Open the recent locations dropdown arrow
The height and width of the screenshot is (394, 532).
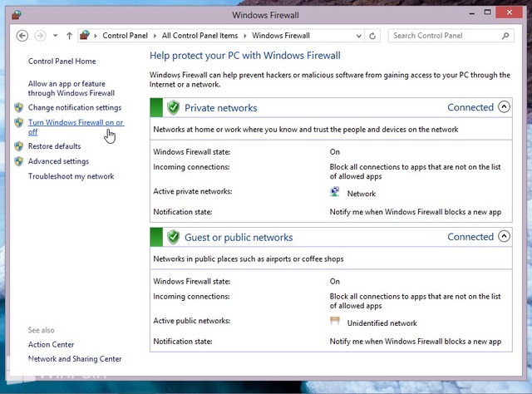coord(55,36)
